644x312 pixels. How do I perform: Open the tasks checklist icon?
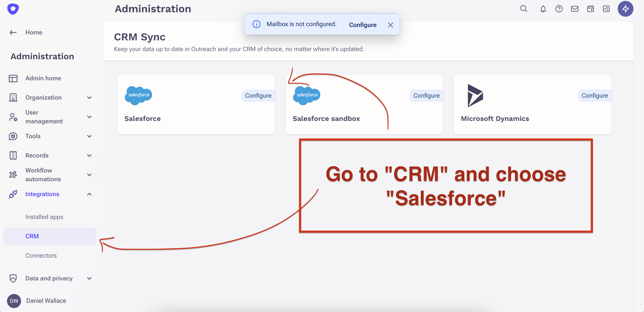(606, 9)
